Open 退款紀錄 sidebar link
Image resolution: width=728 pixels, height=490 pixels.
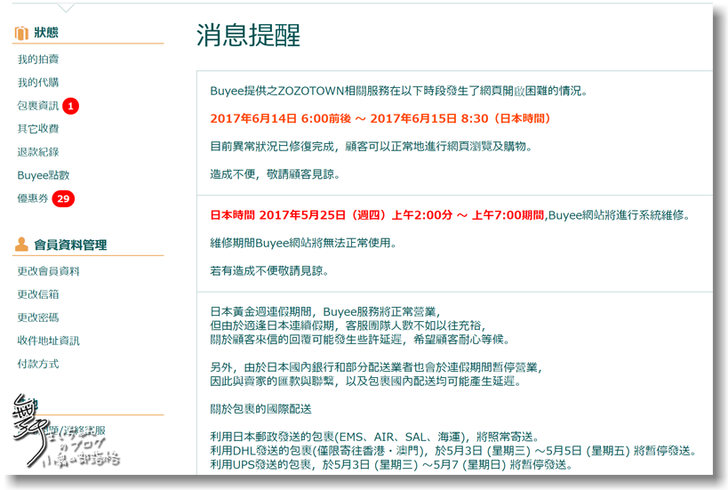pos(38,152)
